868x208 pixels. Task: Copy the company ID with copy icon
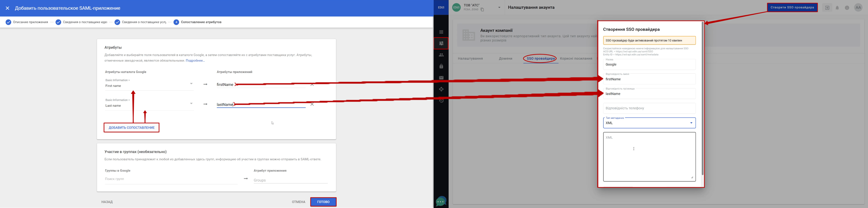click(482, 10)
